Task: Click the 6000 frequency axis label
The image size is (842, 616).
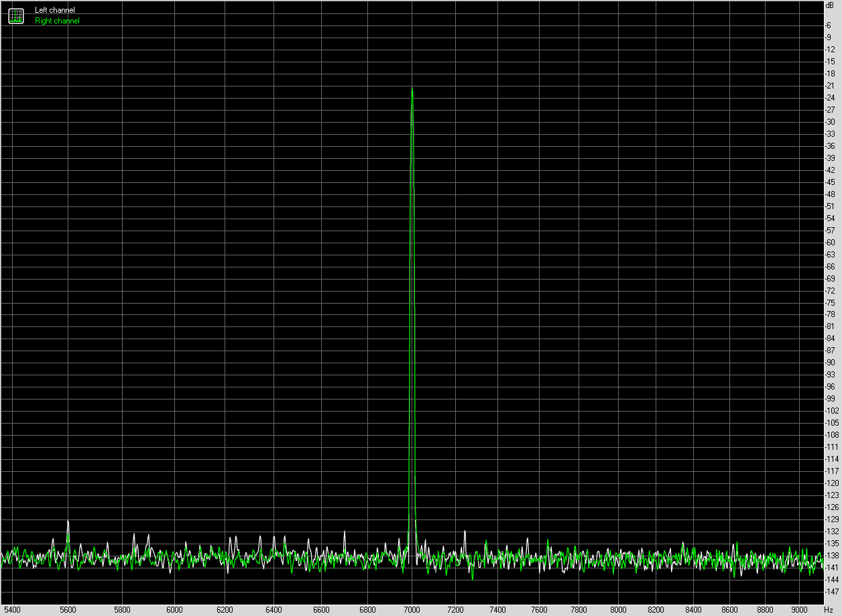Action: pos(174,609)
